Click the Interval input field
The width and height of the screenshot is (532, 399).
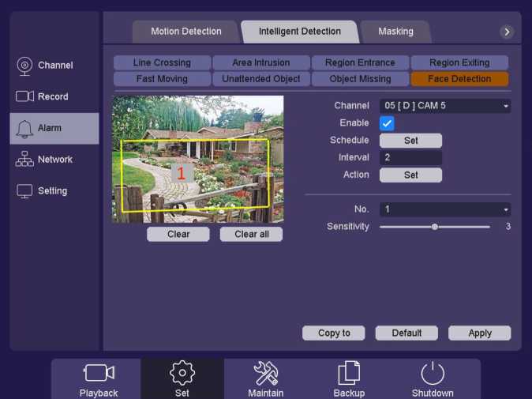click(410, 158)
